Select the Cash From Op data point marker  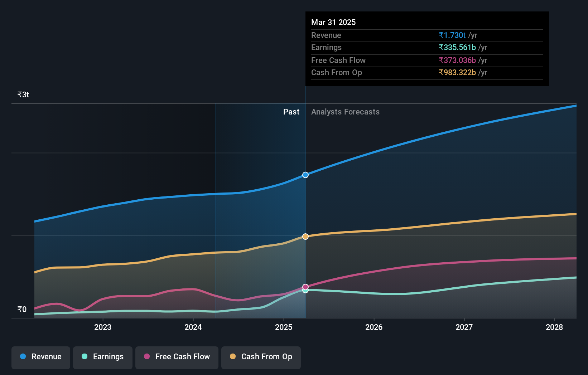(x=305, y=237)
